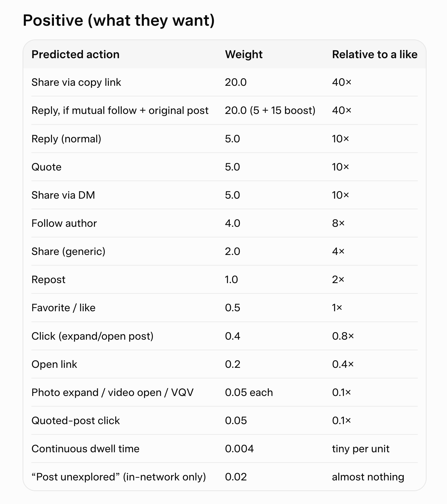Click the 'Positive (what they want)' heading
The width and height of the screenshot is (447, 504).
119,21
